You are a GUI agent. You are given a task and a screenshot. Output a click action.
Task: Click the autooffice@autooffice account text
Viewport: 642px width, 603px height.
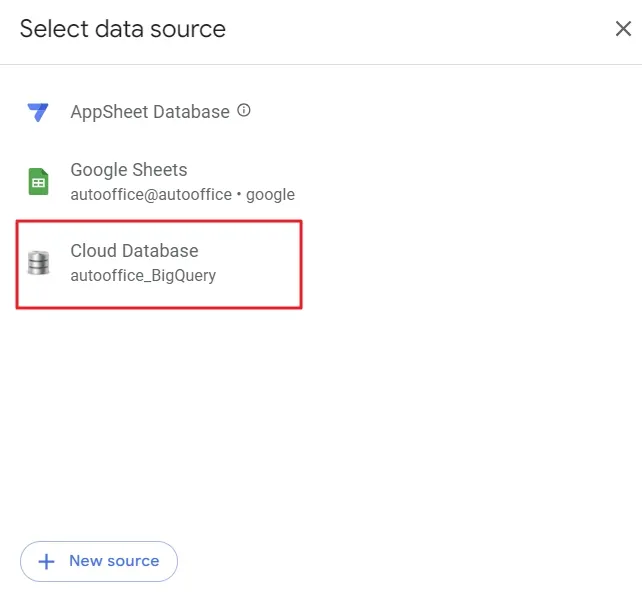click(150, 194)
